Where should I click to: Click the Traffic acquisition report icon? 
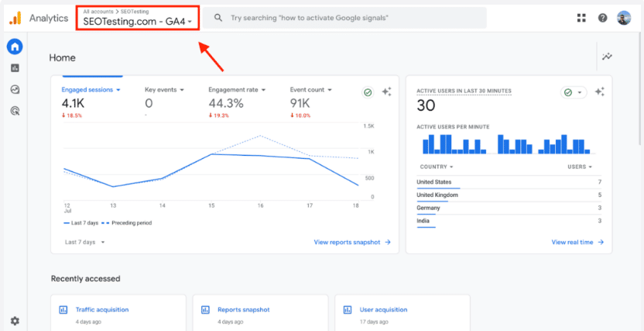pos(63,309)
